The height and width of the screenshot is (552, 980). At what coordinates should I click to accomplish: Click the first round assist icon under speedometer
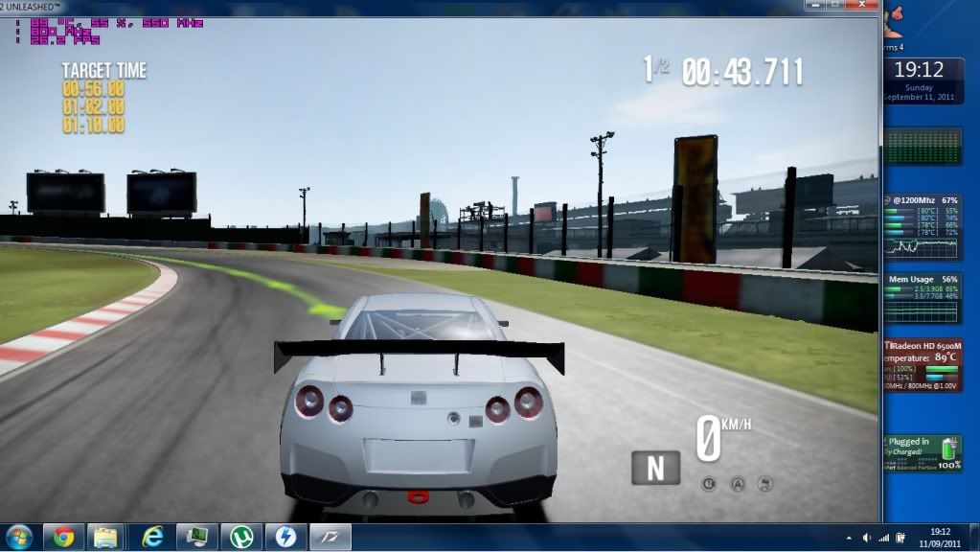709,484
